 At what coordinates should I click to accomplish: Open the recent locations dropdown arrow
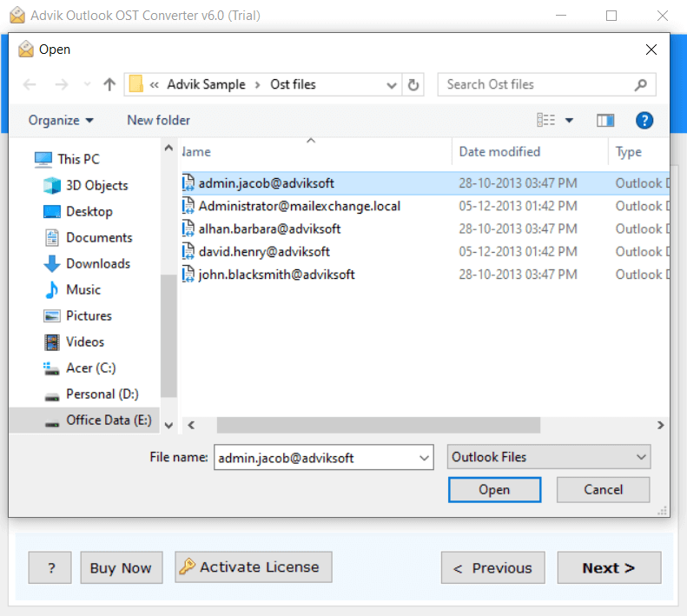[x=87, y=84]
